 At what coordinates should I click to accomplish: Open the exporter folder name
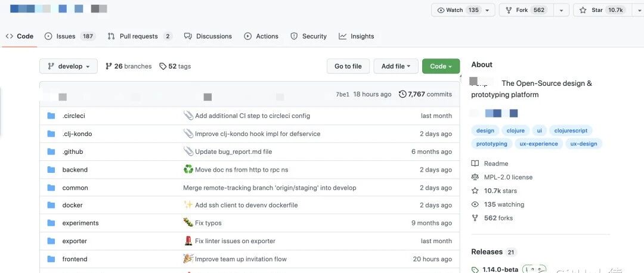[x=75, y=241]
